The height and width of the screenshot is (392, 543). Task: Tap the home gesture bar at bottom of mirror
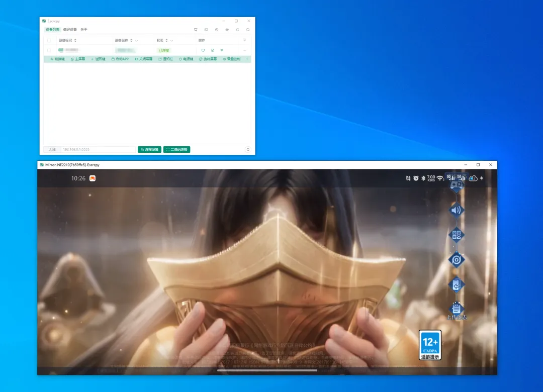(x=267, y=370)
